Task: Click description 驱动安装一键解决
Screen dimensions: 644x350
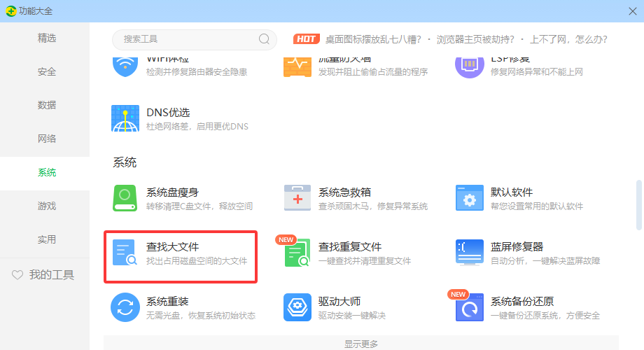Action: click(352, 316)
